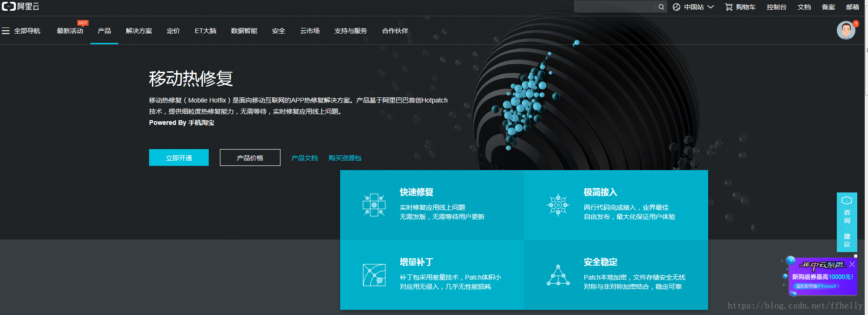Click the 增量补丁 feature icon

pyautogui.click(x=374, y=275)
